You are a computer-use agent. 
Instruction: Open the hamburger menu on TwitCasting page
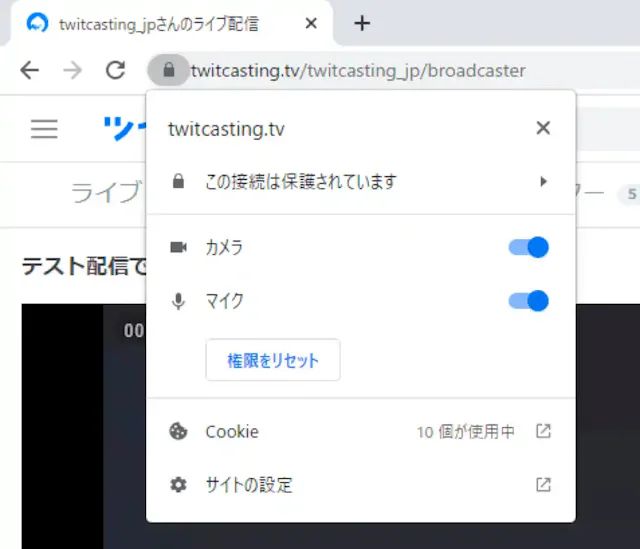44,129
